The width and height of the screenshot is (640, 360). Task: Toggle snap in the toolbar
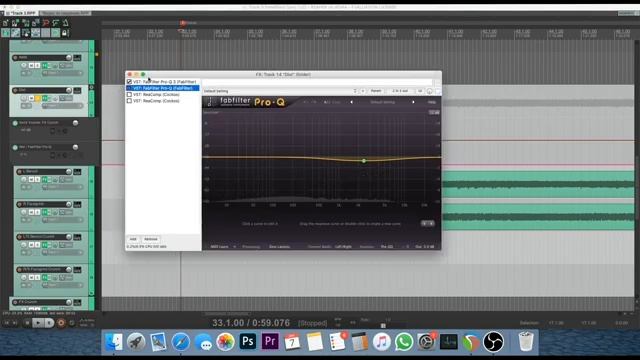pos(56,33)
